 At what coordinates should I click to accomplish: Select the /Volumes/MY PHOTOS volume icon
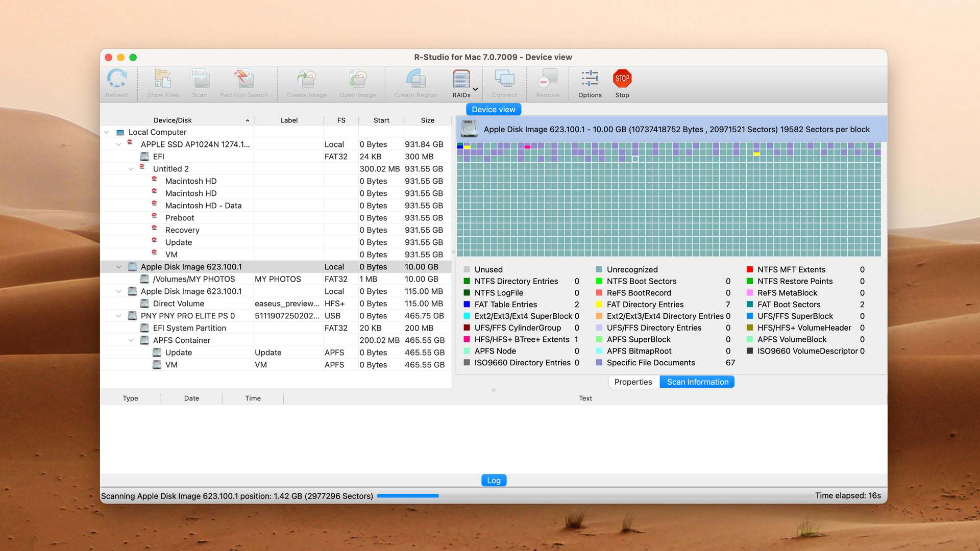point(145,279)
